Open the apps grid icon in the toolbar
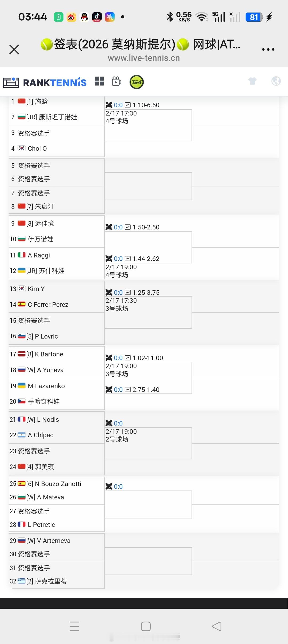288x644 pixels. pos(99,82)
